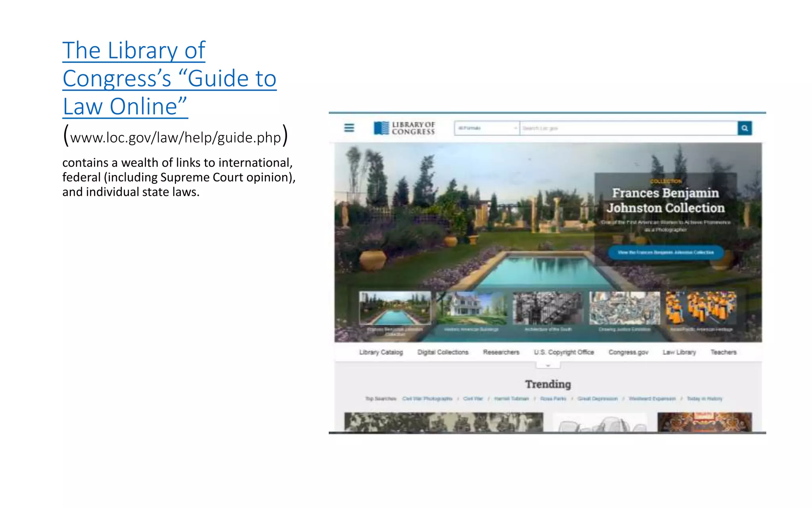The width and height of the screenshot is (812, 508).
Task: Click the Rosa Parks trending link
Action: point(553,398)
